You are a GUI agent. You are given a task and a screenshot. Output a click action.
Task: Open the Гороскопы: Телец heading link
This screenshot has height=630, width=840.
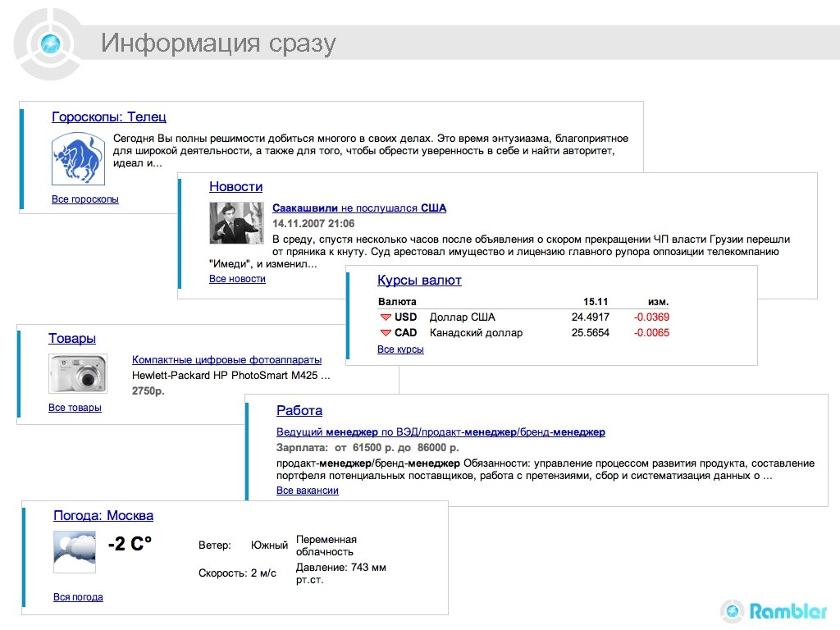(109, 116)
